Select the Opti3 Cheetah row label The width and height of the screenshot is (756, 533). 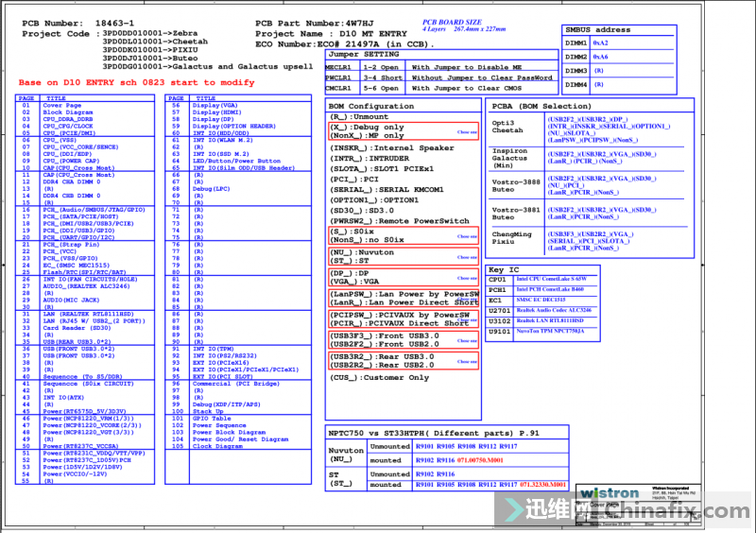(507, 127)
